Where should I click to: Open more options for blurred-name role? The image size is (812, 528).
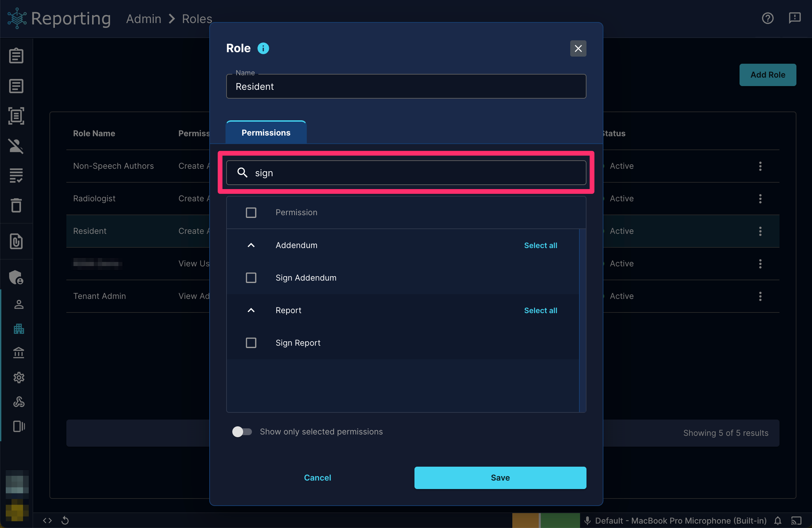760,263
